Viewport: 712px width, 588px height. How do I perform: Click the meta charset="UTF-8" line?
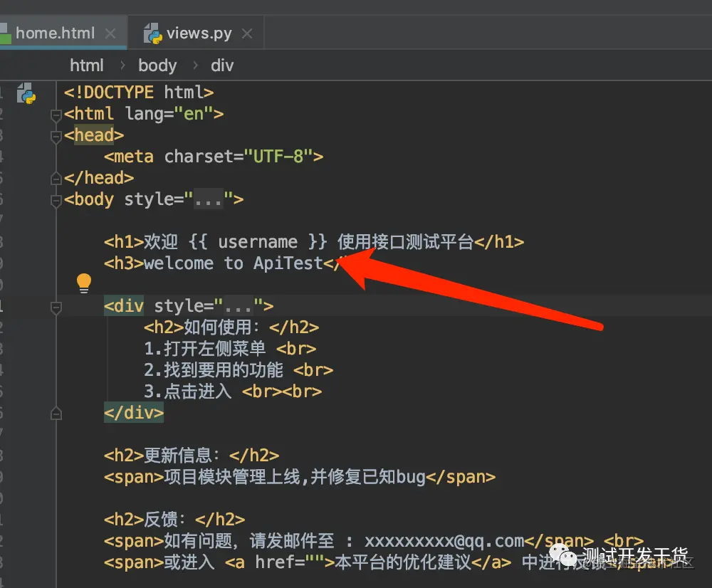pyautogui.click(x=214, y=157)
